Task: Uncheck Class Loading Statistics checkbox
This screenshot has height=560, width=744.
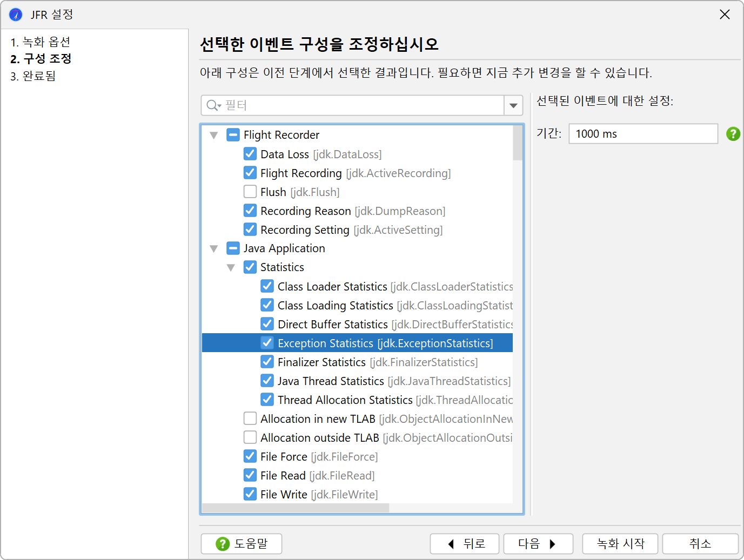Action: click(x=267, y=305)
